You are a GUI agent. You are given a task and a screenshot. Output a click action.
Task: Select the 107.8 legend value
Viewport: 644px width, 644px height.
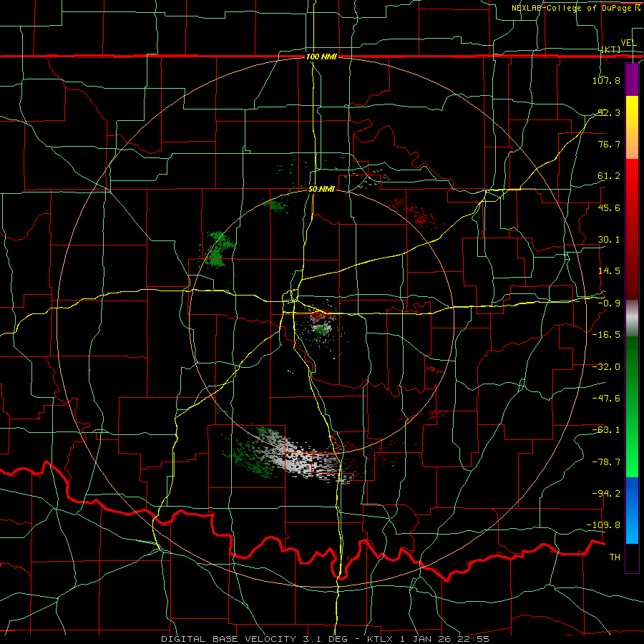click(606, 80)
